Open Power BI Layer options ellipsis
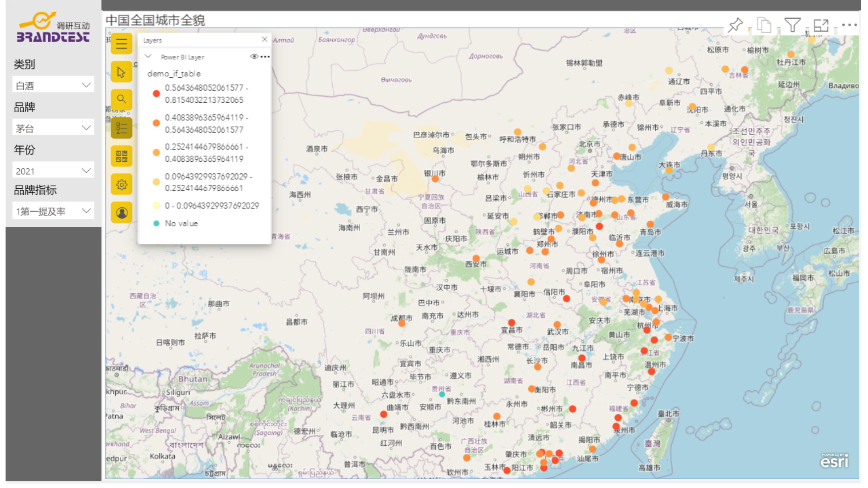 click(x=265, y=57)
